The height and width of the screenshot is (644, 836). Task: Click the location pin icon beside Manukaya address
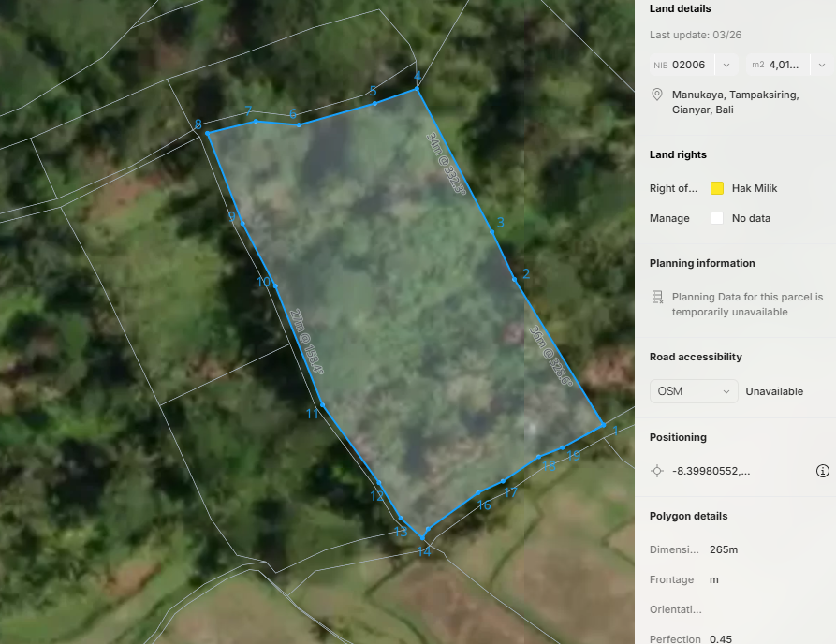657,95
